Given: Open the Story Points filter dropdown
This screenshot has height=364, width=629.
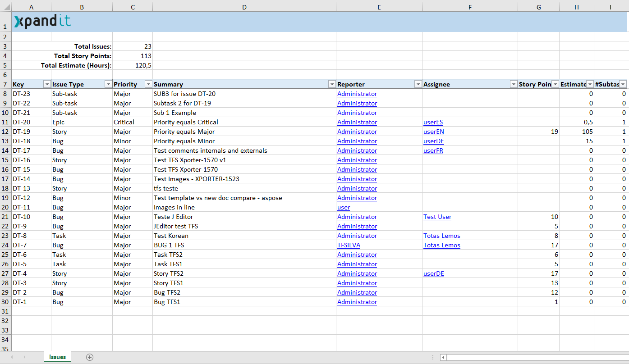Looking at the screenshot, I should coord(555,84).
